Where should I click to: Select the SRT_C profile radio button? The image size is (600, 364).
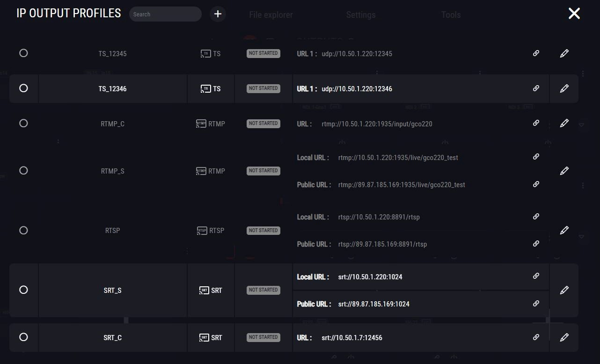point(23,337)
